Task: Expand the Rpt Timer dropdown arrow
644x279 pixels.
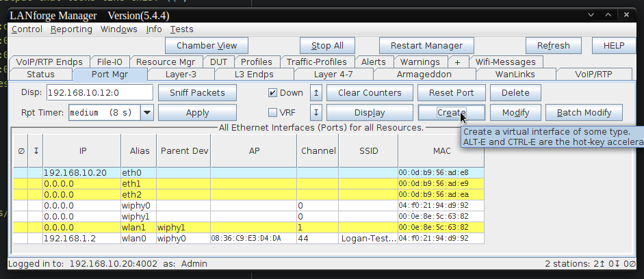Action: (147, 112)
